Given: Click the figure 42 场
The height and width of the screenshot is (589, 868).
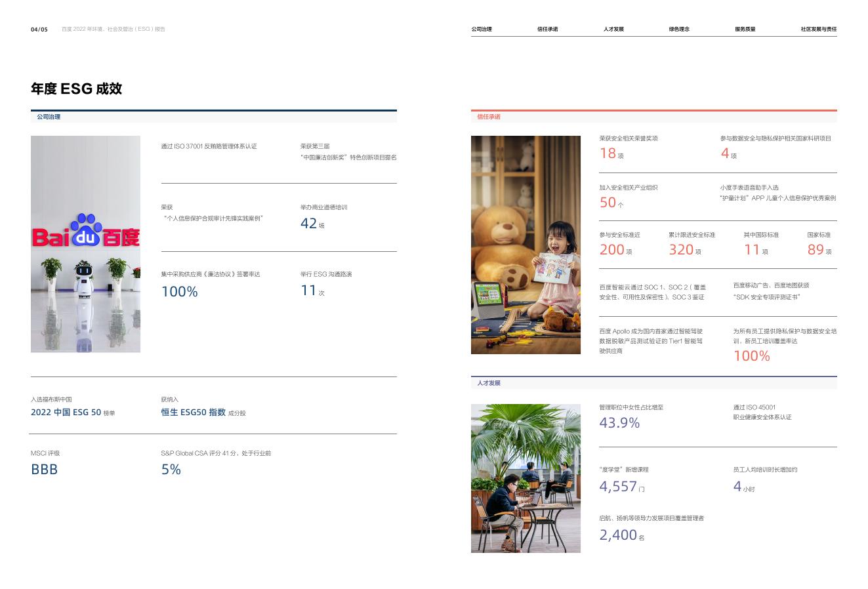Looking at the screenshot, I should [x=312, y=224].
